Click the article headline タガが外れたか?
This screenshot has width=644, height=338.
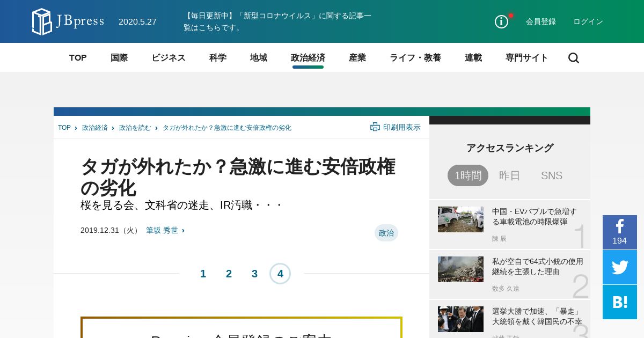238,177
